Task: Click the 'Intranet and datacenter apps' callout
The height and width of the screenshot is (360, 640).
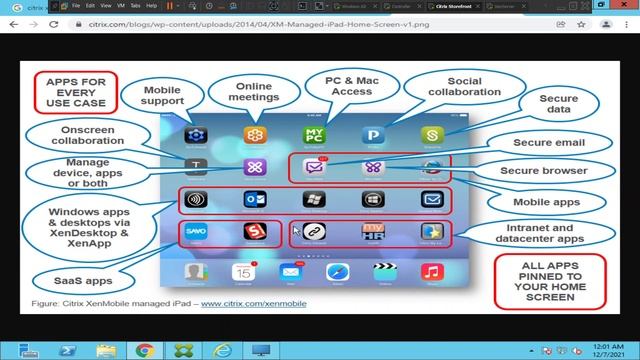Action: point(540,233)
